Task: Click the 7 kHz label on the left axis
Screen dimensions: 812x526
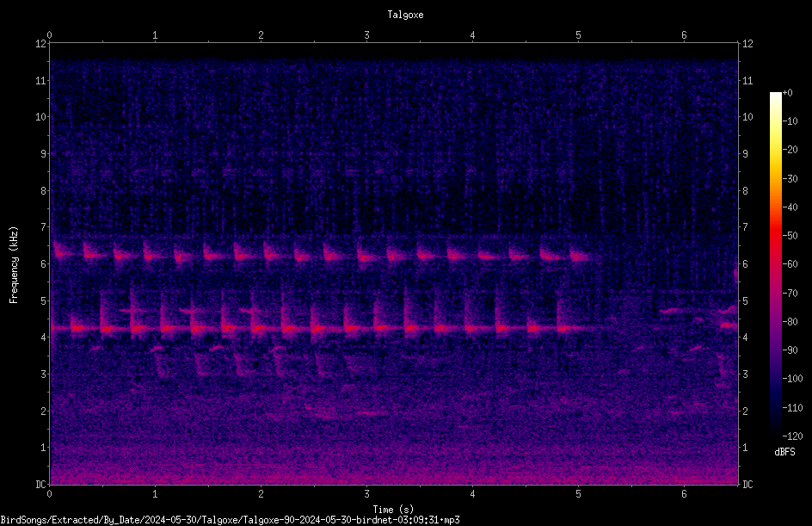Action: coord(44,227)
